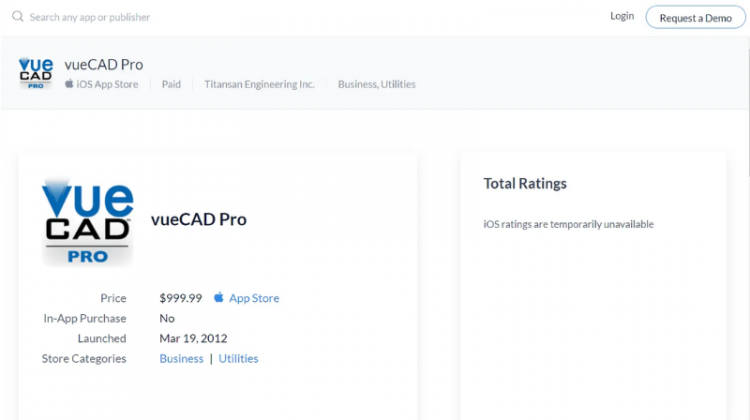
Task: Open the Business category link
Action: coord(181,358)
